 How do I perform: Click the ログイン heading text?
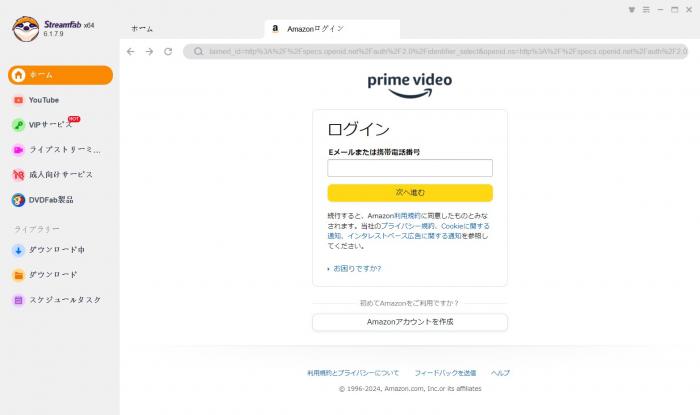358,129
